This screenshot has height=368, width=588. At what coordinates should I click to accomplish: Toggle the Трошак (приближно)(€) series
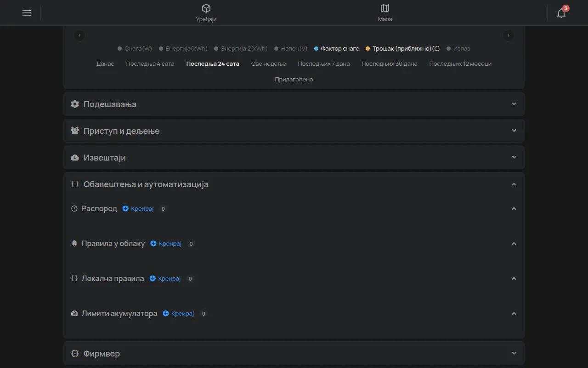coord(403,48)
